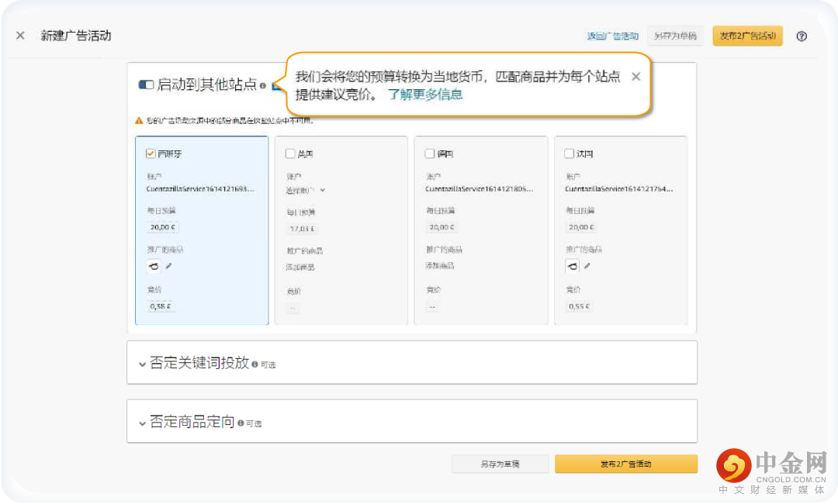
Task: Click the info icon next to 否定关键词投放
Action: click(255, 364)
